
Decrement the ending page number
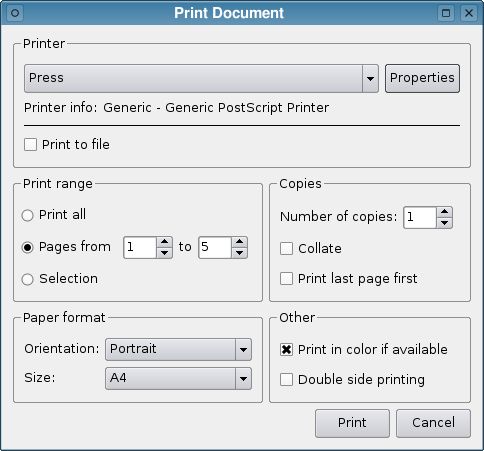pyautogui.click(x=239, y=253)
